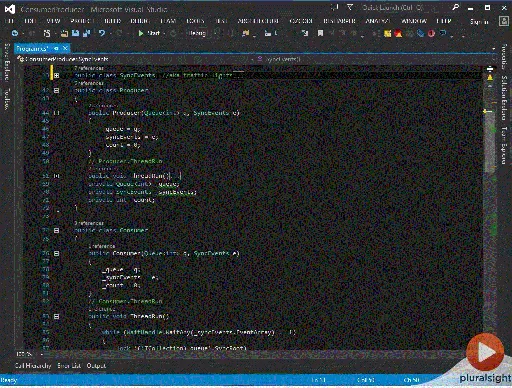Open the Toolbox side tab
The image size is (512, 388).
(7, 99)
